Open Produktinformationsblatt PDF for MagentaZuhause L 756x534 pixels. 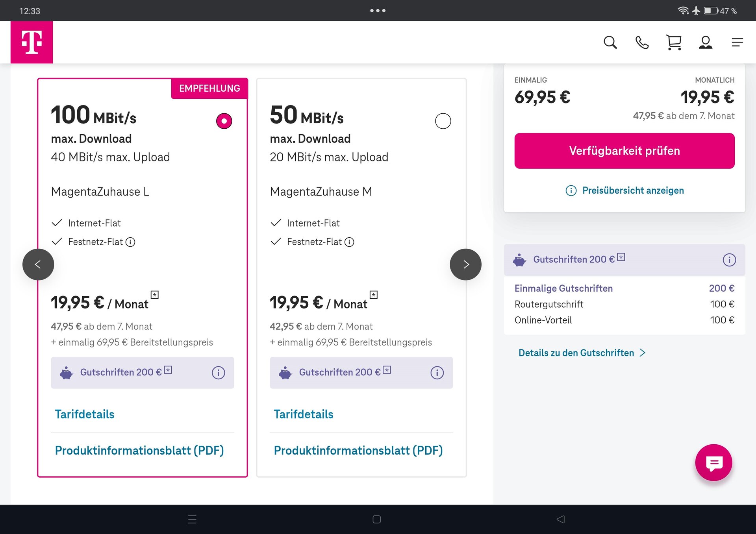[x=139, y=450]
